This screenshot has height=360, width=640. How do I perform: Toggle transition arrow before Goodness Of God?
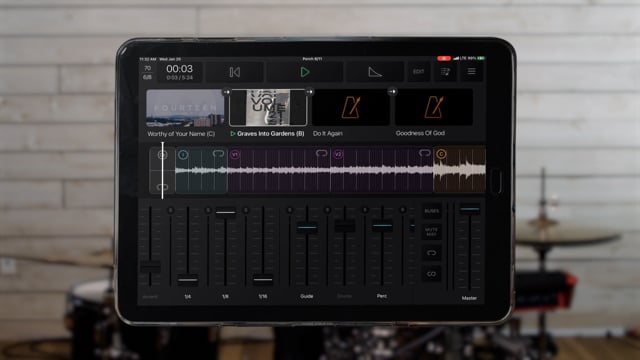(x=392, y=92)
